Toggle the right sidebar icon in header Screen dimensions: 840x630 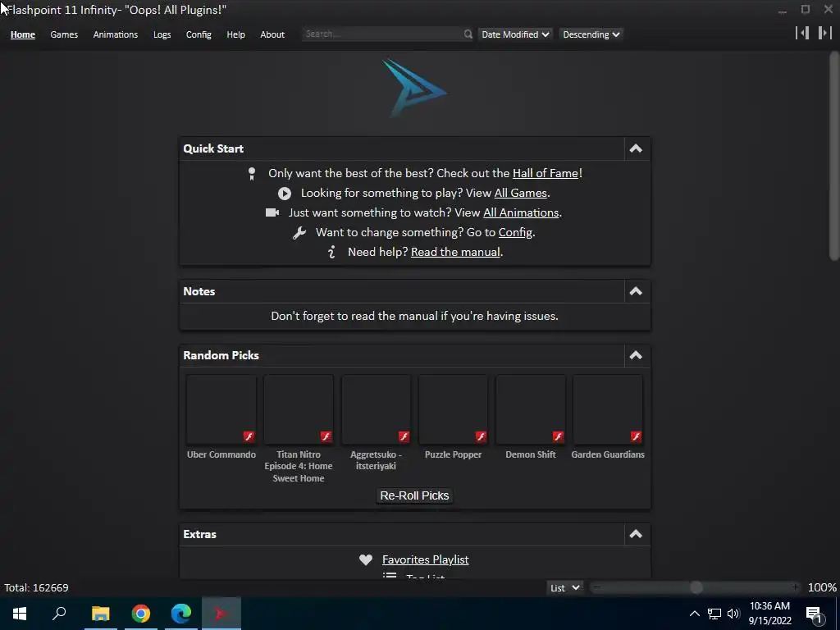(x=825, y=33)
